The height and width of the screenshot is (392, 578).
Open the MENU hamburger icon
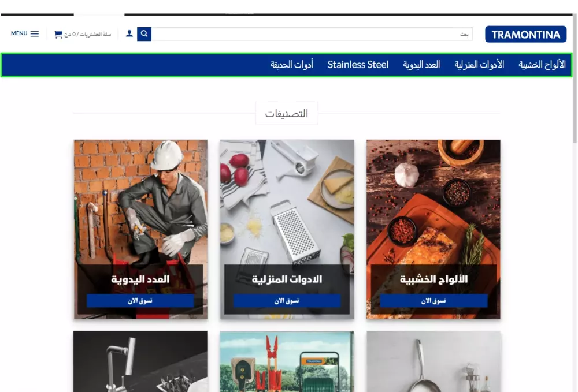(x=34, y=34)
